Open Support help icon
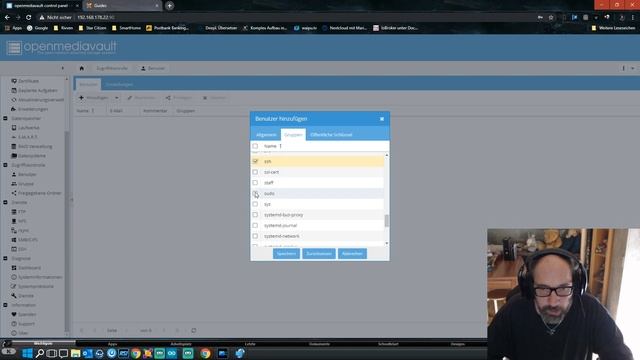This screenshot has width=640, height=360. [x=14, y=324]
